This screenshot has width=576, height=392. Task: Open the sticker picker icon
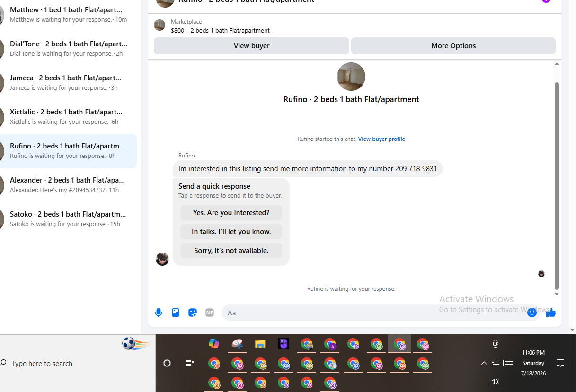tap(193, 313)
